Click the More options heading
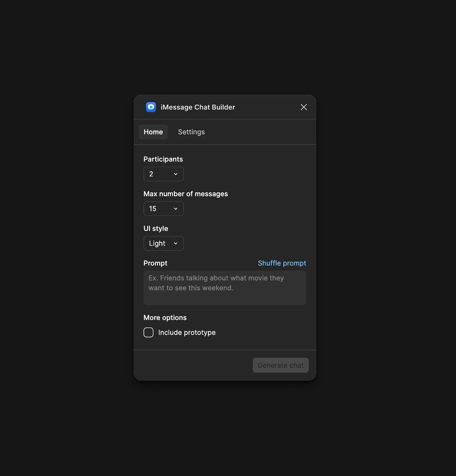The height and width of the screenshot is (476, 456). click(165, 318)
